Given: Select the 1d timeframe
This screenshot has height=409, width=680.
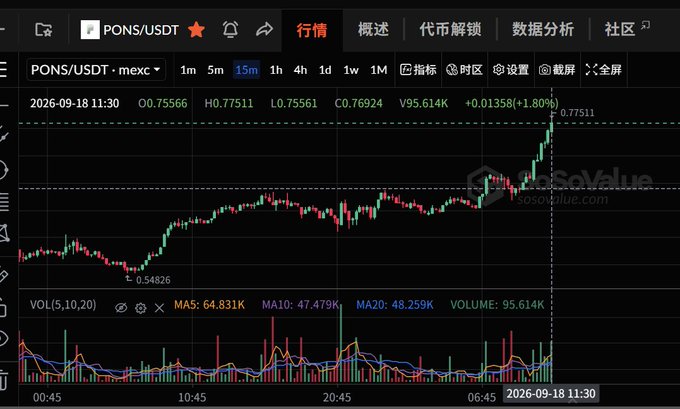Looking at the screenshot, I should click(x=325, y=70).
